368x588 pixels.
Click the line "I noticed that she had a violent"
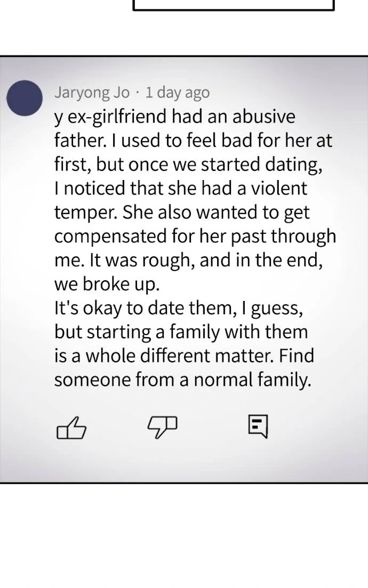pyautogui.click(x=181, y=188)
